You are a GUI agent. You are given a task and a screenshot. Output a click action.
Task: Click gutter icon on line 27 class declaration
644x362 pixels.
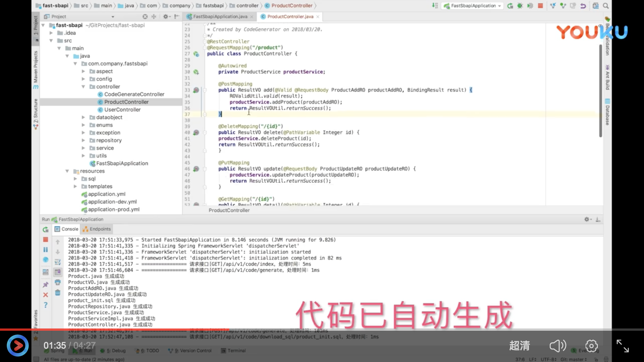coord(196,54)
